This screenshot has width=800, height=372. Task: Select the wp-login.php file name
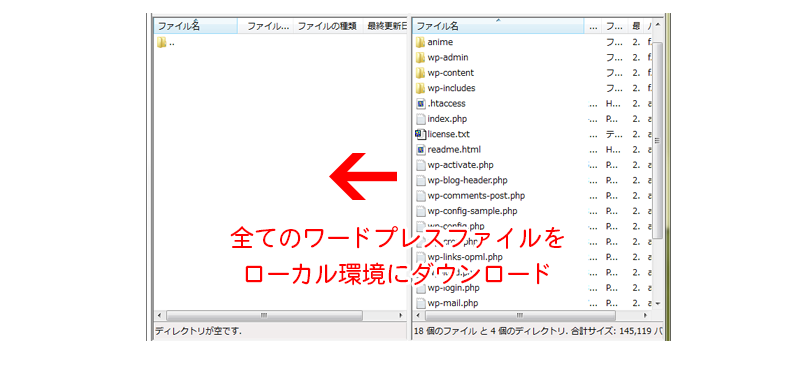454,288
